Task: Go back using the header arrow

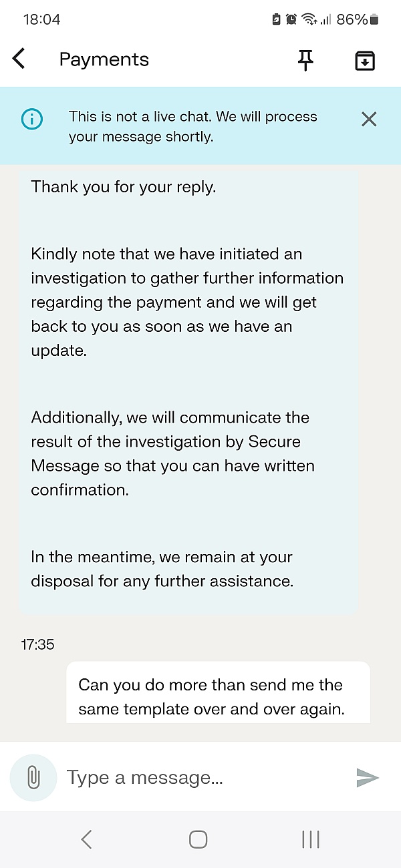Action: [19, 59]
